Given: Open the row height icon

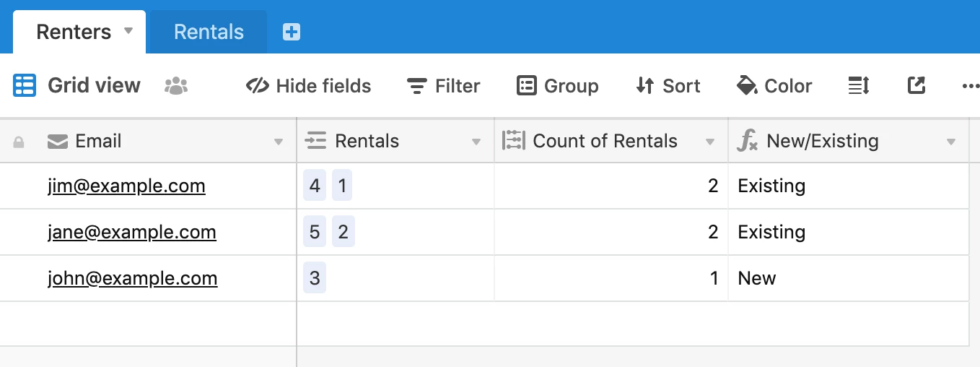Looking at the screenshot, I should (x=859, y=86).
